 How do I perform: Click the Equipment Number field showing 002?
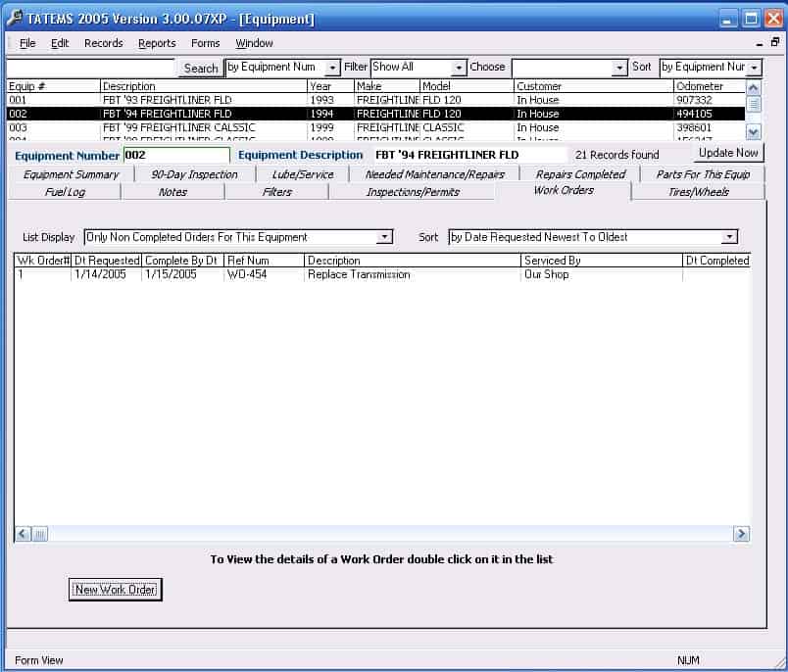176,155
